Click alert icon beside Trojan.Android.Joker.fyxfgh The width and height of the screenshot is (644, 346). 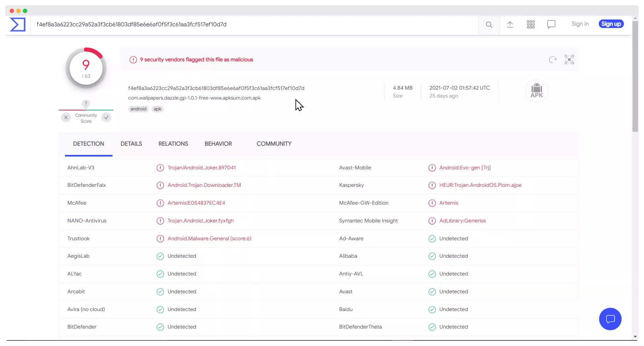click(160, 221)
